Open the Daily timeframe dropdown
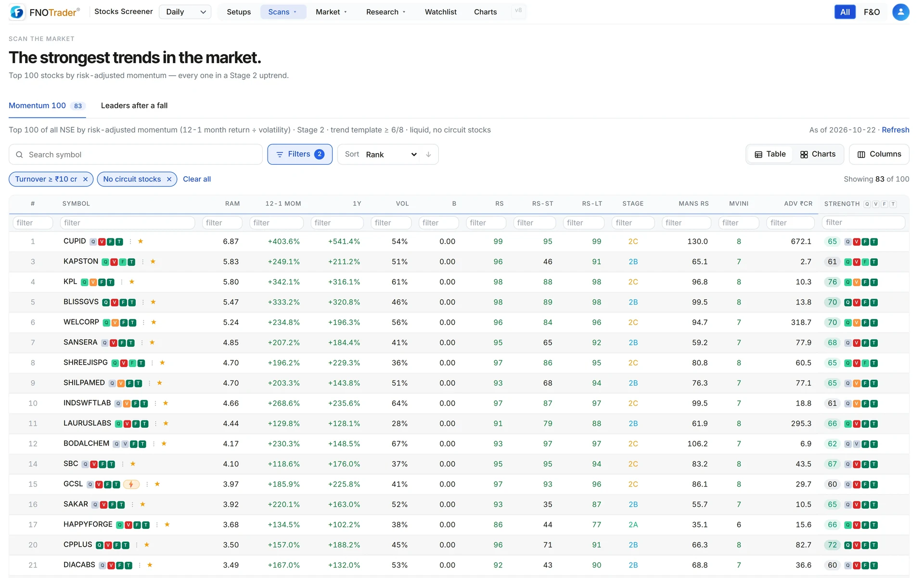The width and height of the screenshot is (924, 578). 185,12
